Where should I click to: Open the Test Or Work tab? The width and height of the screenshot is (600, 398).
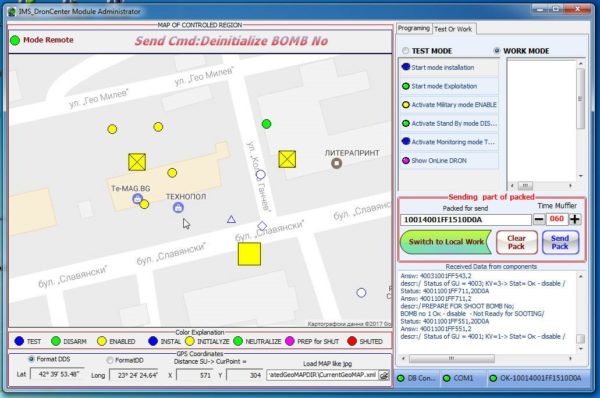[x=453, y=29]
